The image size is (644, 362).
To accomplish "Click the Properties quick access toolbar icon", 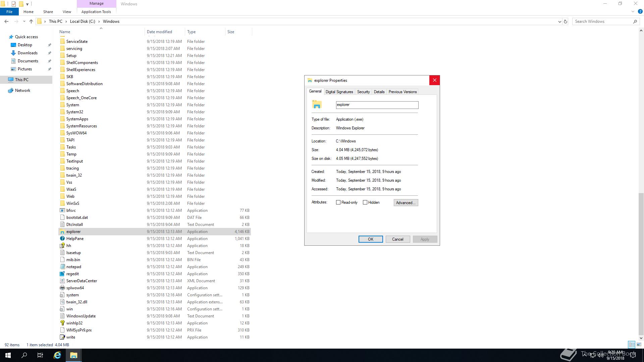I will (x=14, y=4).
